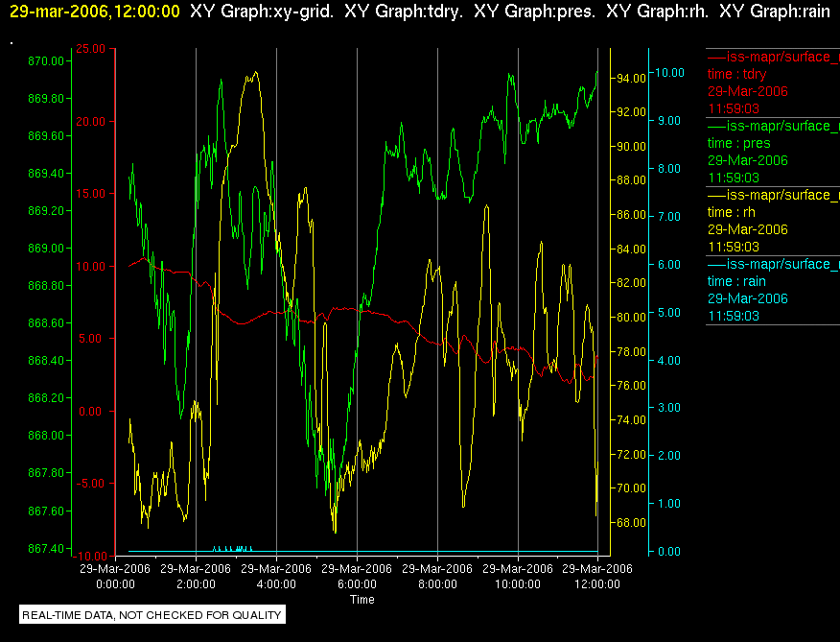The height and width of the screenshot is (642, 840).
Task: Click the cyan rain legend entry 'iss-mapr/surface_'
Action: coord(774,264)
